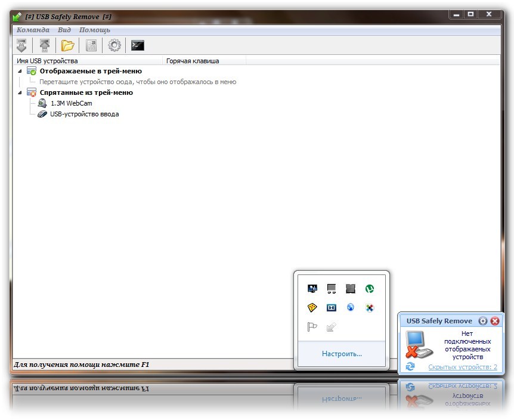Click the green uTorrent tray icon
Image resolution: width=514 pixels, height=420 pixels.
(369, 289)
